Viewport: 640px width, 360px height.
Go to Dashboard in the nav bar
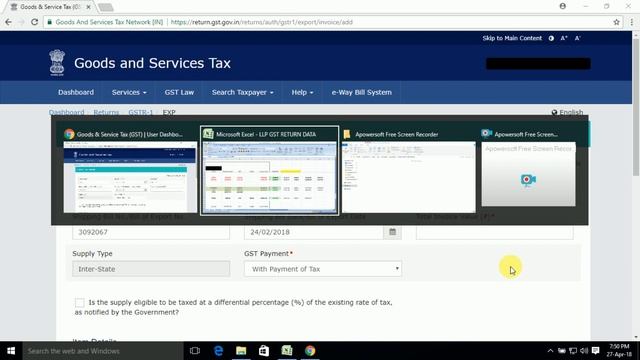pyautogui.click(x=76, y=92)
